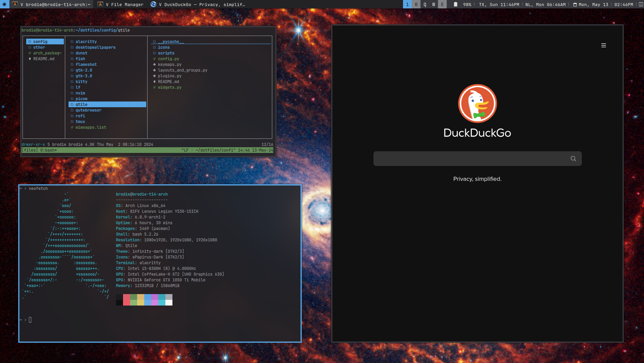Click the file icon beside plugins.py
The height and width of the screenshot is (363, 644).
coord(155,76)
